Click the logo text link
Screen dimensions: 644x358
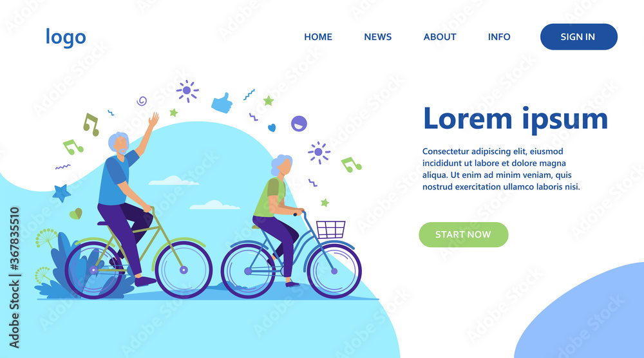66,37
